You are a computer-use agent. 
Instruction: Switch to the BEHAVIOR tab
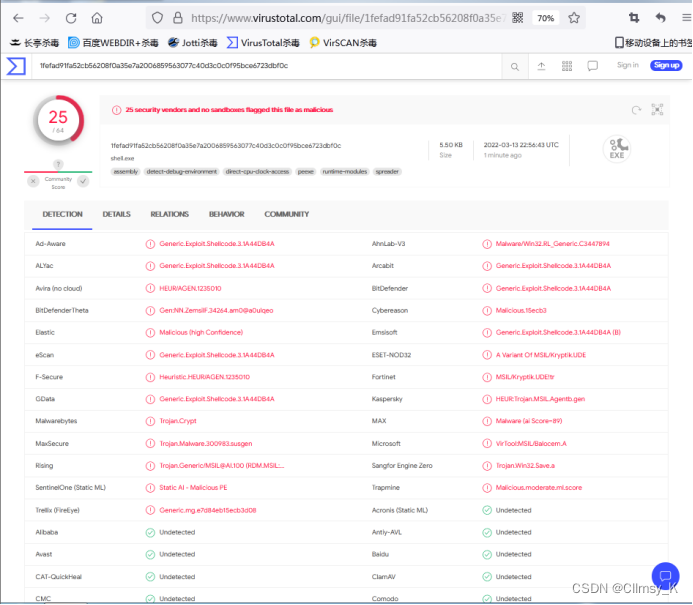point(227,214)
